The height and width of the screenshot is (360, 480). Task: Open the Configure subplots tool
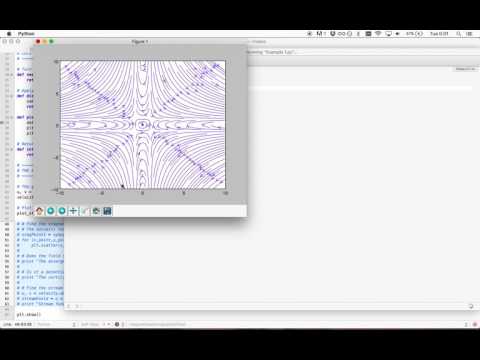pos(96,211)
